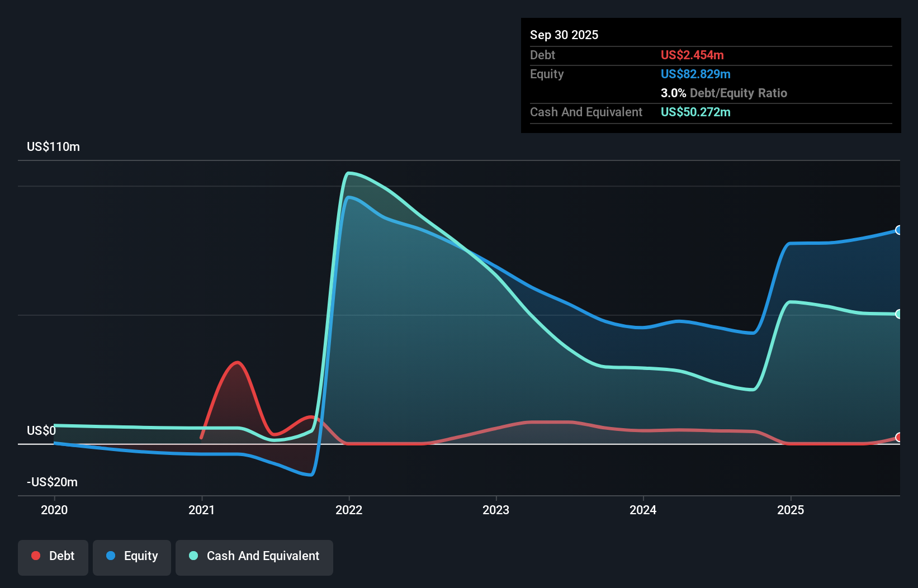Select the Debt endpoint marker near US$0
918x588 pixels.
[x=898, y=438]
